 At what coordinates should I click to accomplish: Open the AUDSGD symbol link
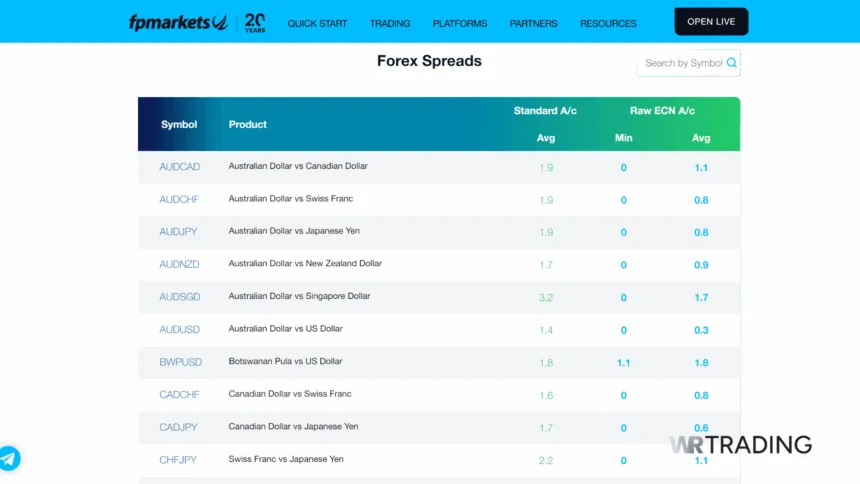coord(180,297)
